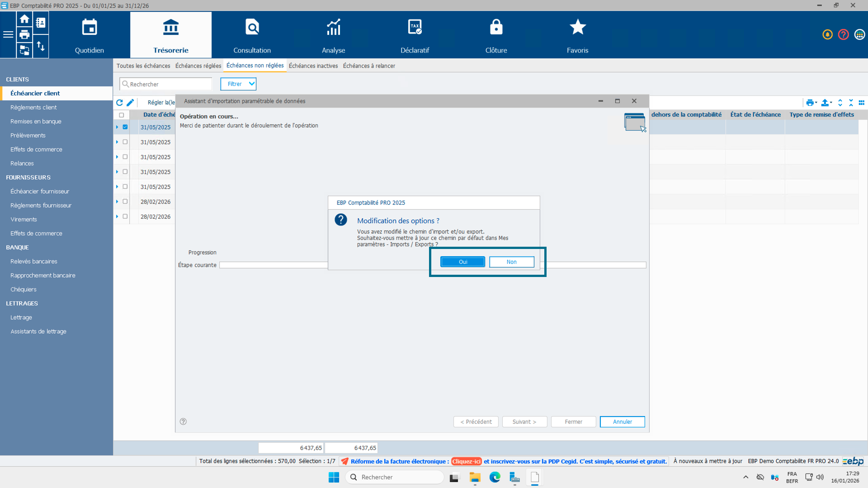Toggle the select-all checkbox in header

[121, 115]
